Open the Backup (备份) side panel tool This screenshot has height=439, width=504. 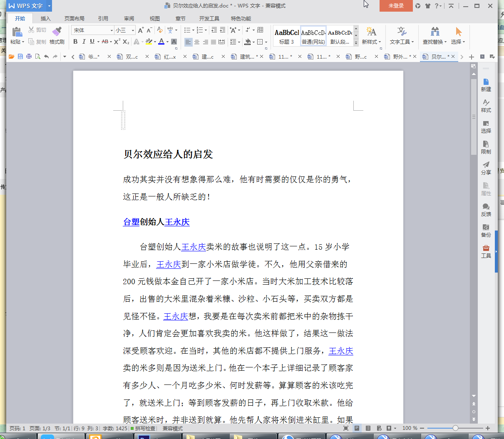coord(486,231)
